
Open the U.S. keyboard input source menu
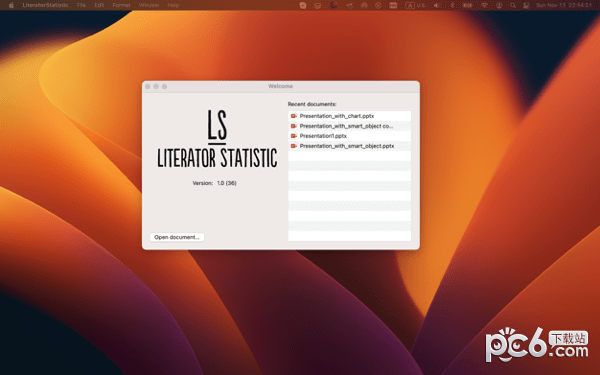pos(416,5)
